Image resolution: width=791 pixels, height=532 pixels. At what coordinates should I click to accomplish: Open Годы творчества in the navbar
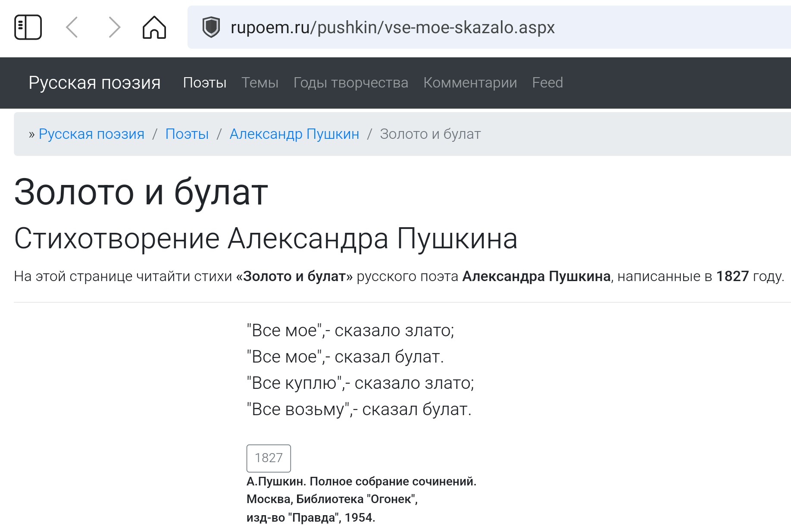(x=350, y=82)
